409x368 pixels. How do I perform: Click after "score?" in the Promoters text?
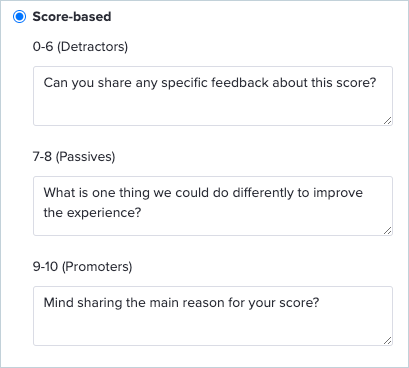coord(321,303)
